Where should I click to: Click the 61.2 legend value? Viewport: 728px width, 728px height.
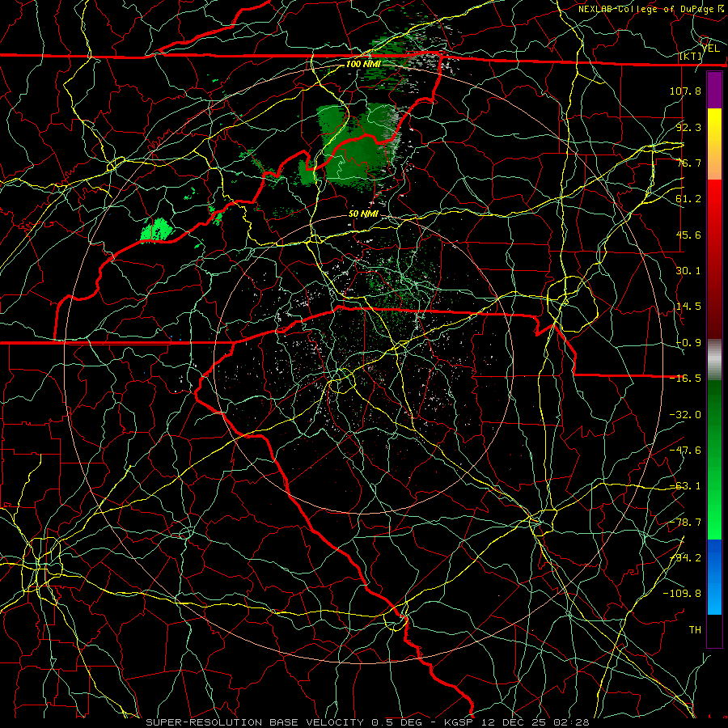pyautogui.click(x=688, y=199)
